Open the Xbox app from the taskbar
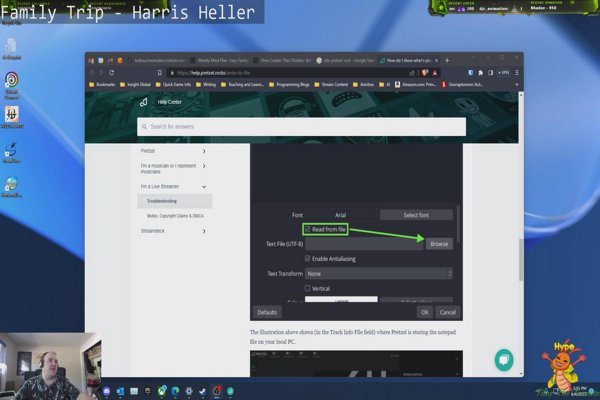The image size is (600, 400). [162, 391]
